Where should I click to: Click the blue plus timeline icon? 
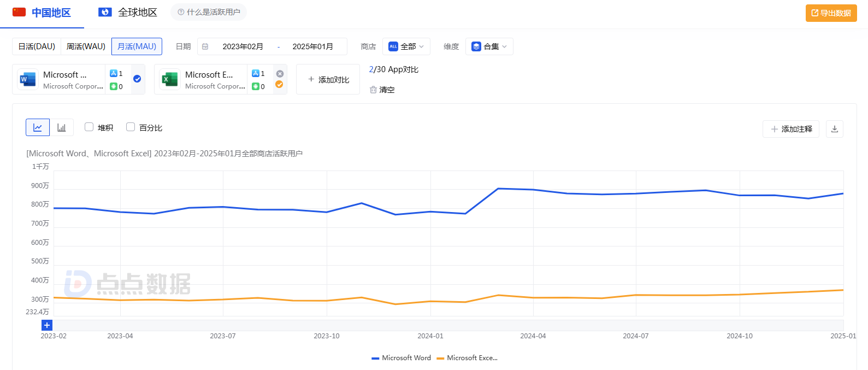(x=47, y=325)
